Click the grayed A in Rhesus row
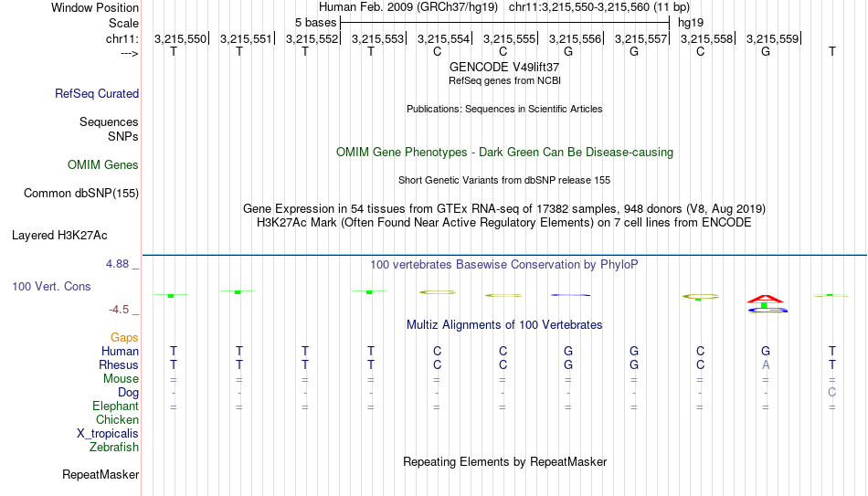 [766, 364]
